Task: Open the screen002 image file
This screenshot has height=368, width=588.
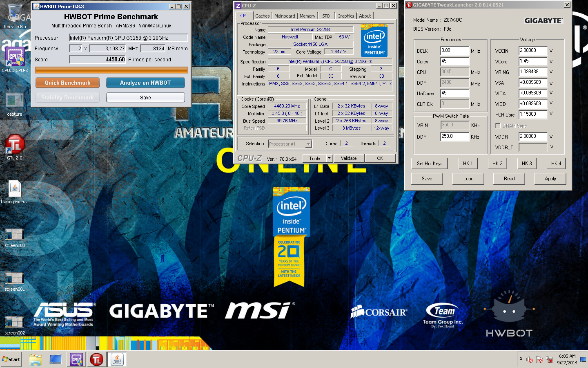Action: (x=15, y=325)
